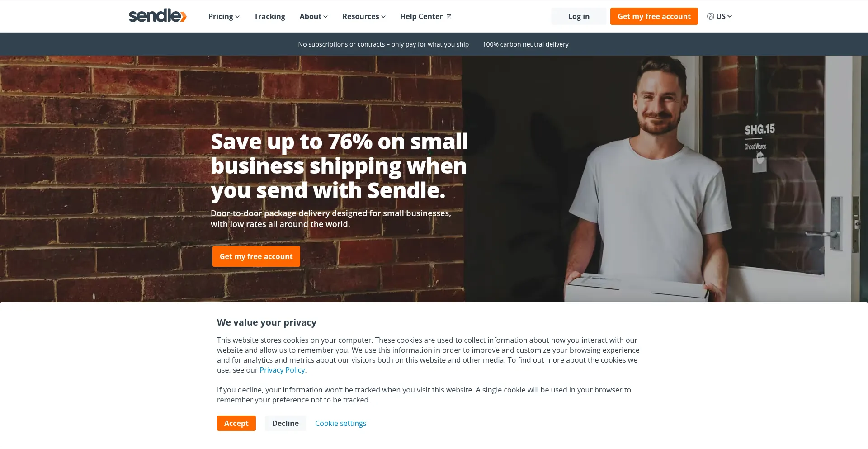Open the Privacy Policy link
Viewport: 868px width, 449px height.
pyautogui.click(x=282, y=370)
